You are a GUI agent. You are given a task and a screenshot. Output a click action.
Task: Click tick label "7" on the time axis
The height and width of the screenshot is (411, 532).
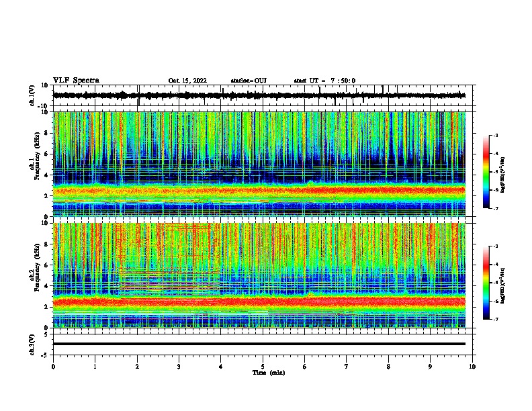click(347, 367)
